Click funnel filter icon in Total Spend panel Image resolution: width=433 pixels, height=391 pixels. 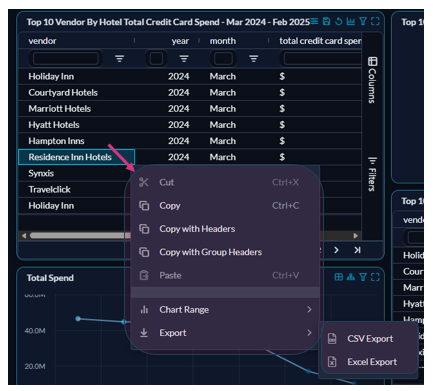363,277
